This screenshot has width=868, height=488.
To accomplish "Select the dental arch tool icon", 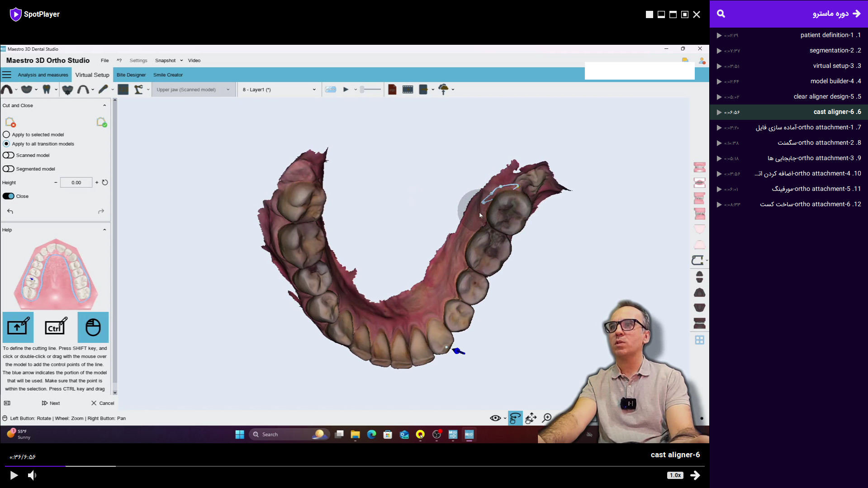I will (7, 90).
